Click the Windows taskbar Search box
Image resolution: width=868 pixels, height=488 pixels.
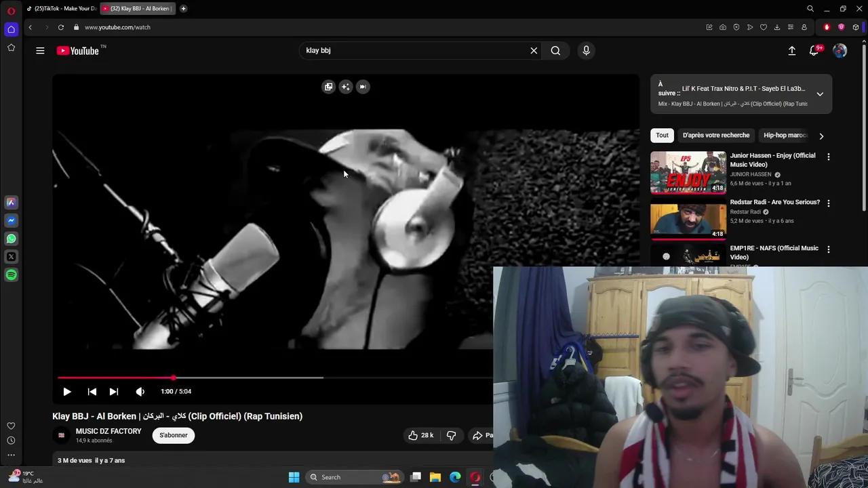tap(355, 477)
